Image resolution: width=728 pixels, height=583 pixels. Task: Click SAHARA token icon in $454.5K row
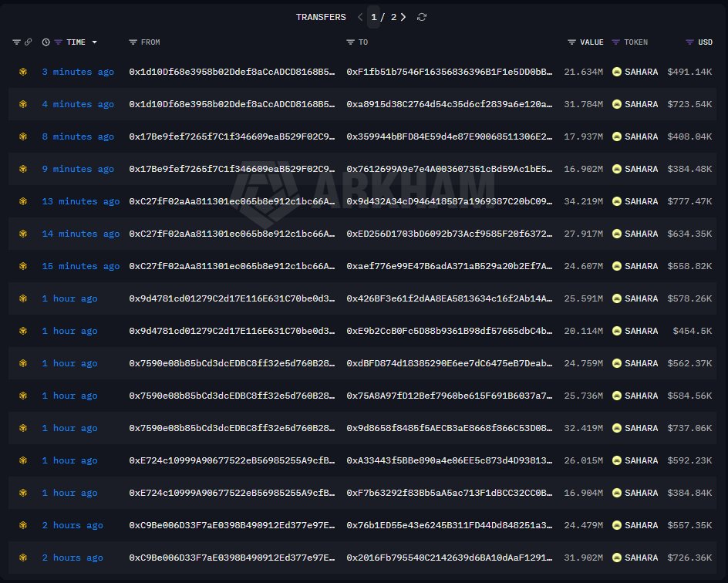(x=617, y=331)
